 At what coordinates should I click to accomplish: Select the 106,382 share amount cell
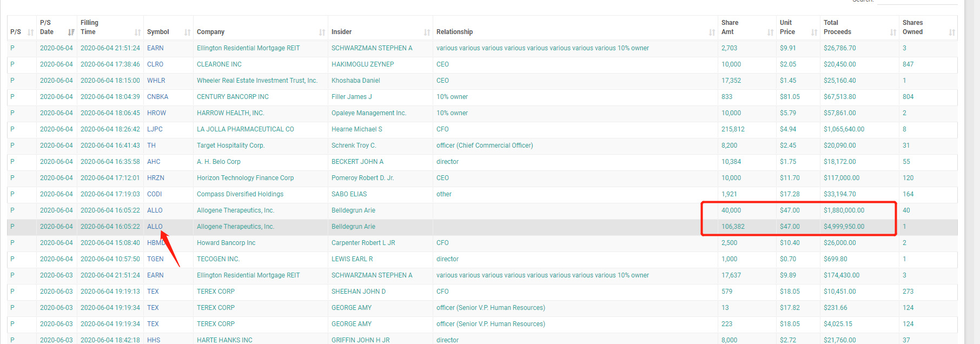(733, 227)
